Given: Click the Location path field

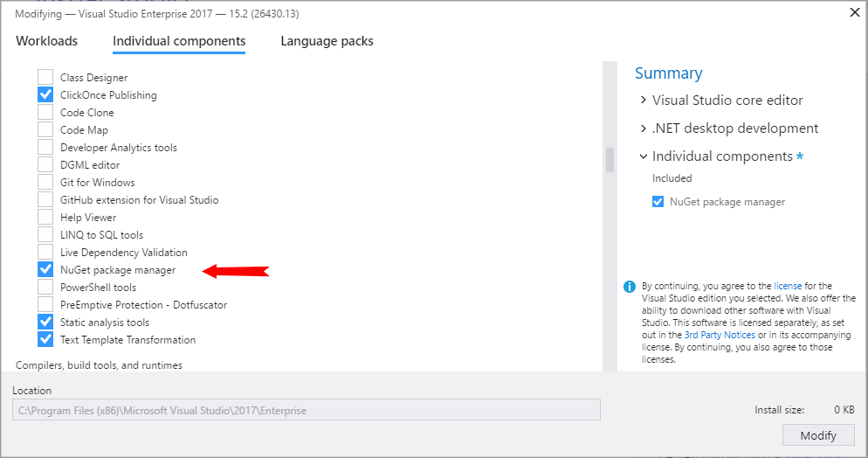Looking at the screenshot, I should pos(307,410).
